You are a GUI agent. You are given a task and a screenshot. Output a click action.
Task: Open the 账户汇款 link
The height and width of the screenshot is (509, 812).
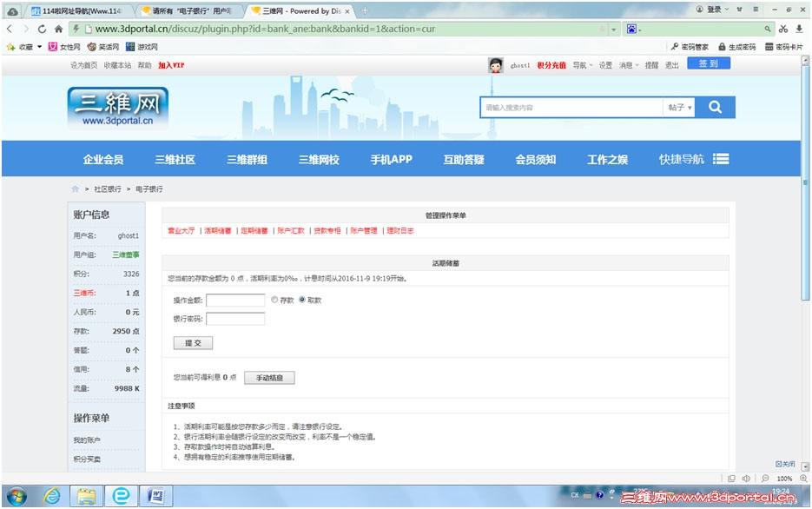pyautogui.click(x=291, y=231)
